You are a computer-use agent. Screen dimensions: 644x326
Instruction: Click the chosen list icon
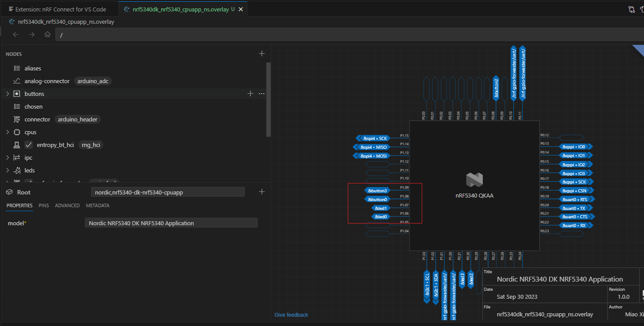pyautogui.click(x=17, y=107)
